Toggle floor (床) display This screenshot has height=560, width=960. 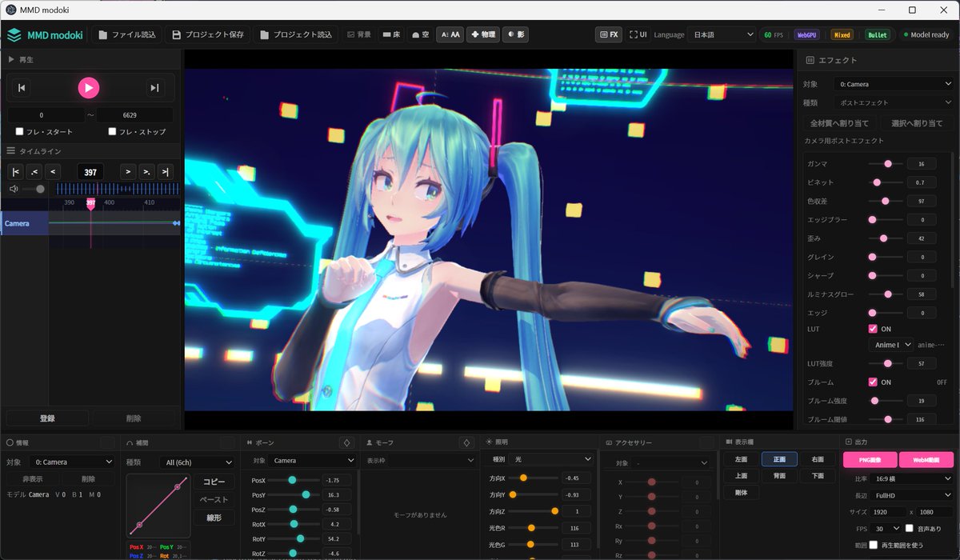tap(391, 35)
